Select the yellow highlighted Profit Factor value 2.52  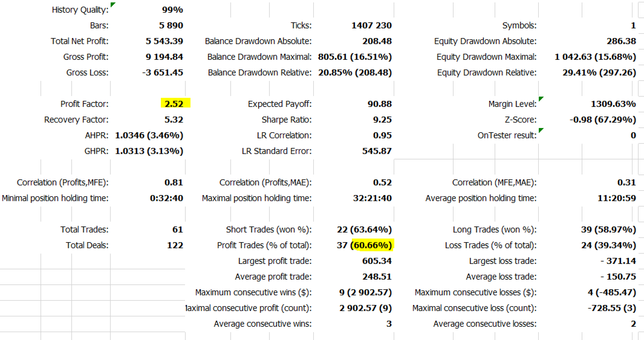coord(174,104)
